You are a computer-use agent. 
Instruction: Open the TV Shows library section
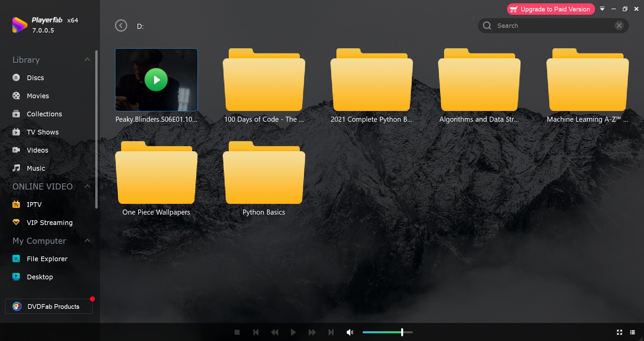pyautogui.click(x=43, y=132)
